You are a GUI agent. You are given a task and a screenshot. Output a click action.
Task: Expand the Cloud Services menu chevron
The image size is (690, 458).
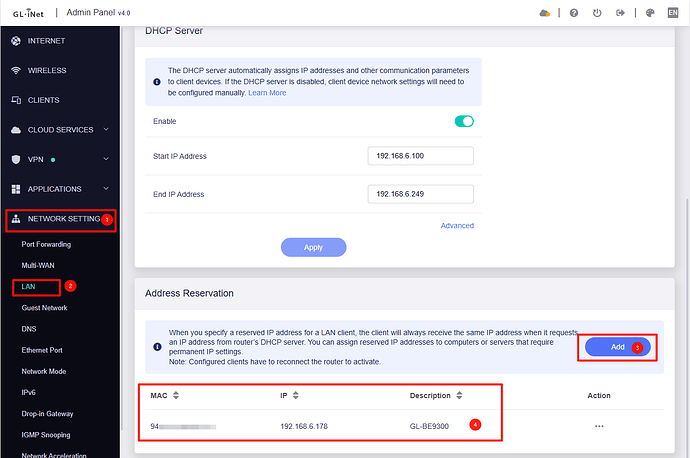pos(105,130)
